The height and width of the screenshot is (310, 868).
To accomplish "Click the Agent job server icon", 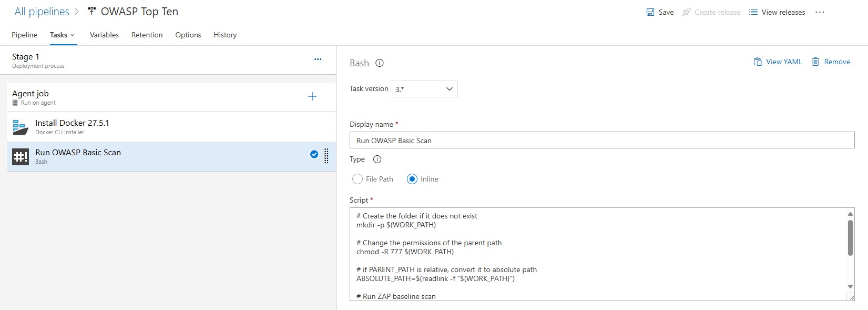I will click(x=15, y=103).
